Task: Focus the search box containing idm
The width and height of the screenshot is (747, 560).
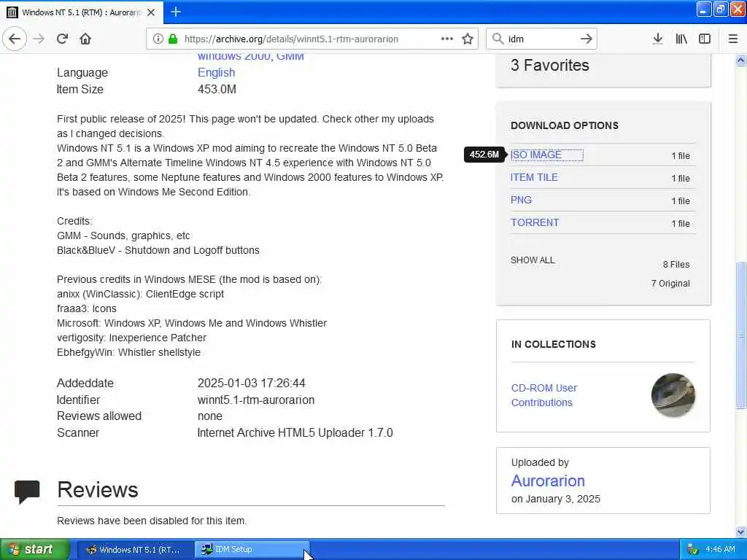Action: click(x=541, y=39)
